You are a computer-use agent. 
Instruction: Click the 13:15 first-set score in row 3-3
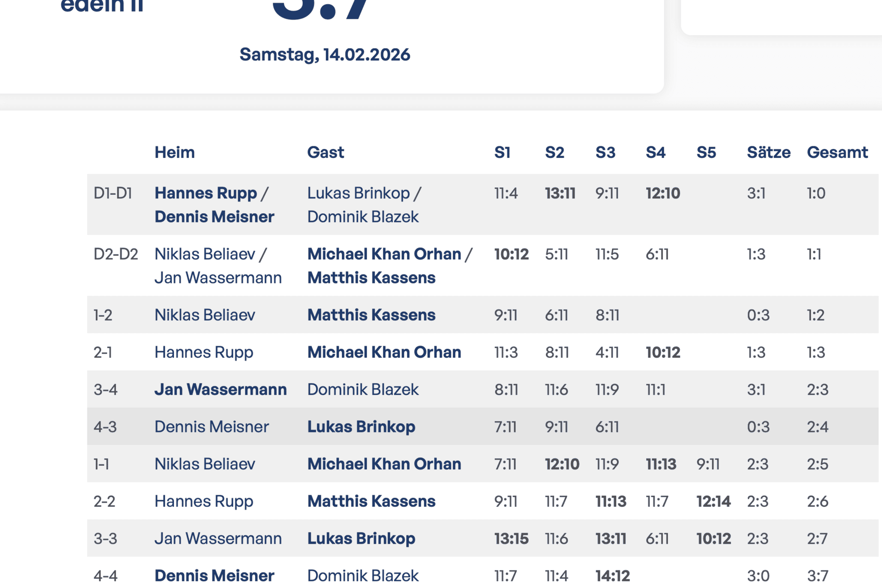tap(511, 539)
